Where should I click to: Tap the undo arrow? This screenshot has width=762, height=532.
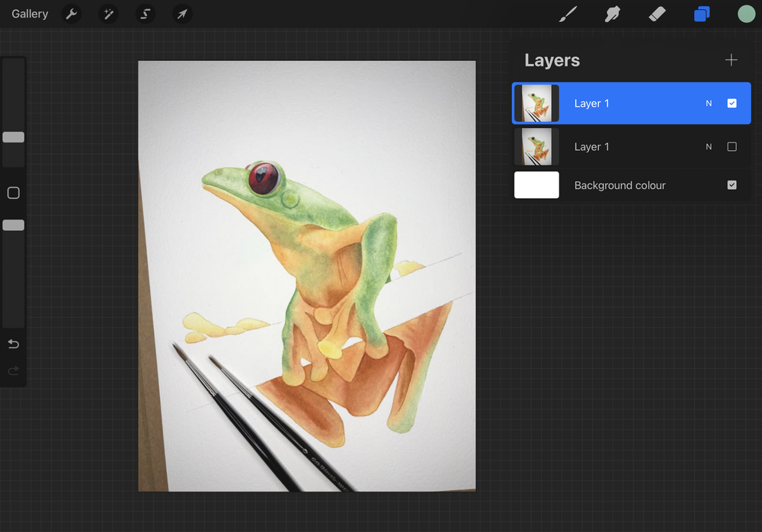pyautogui.click(x=14, y=345)
